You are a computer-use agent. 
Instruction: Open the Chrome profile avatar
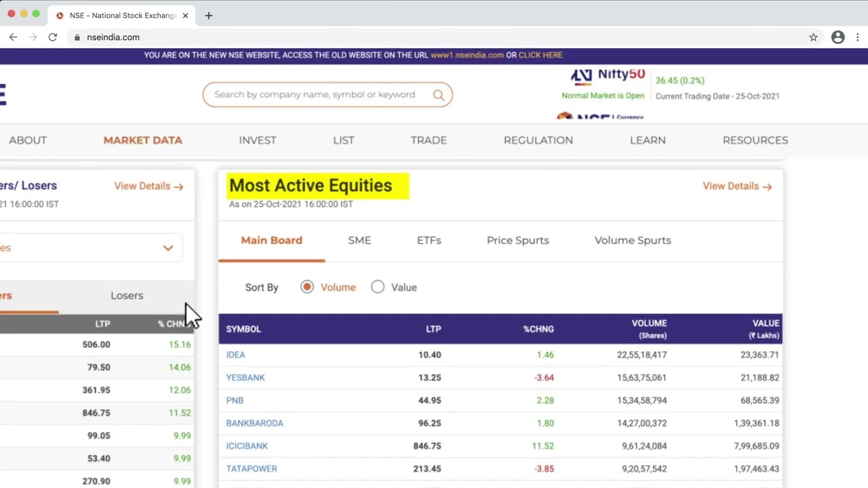[x=838, y=37]
